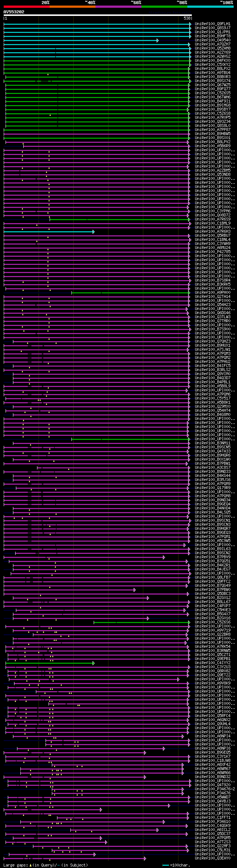Open UniRef100_B8B0R3

[213, 77]
